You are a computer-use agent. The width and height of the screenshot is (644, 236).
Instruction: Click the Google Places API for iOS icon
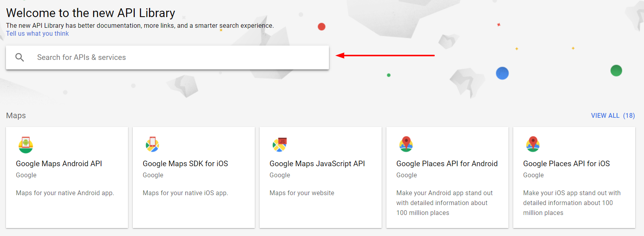533,144
